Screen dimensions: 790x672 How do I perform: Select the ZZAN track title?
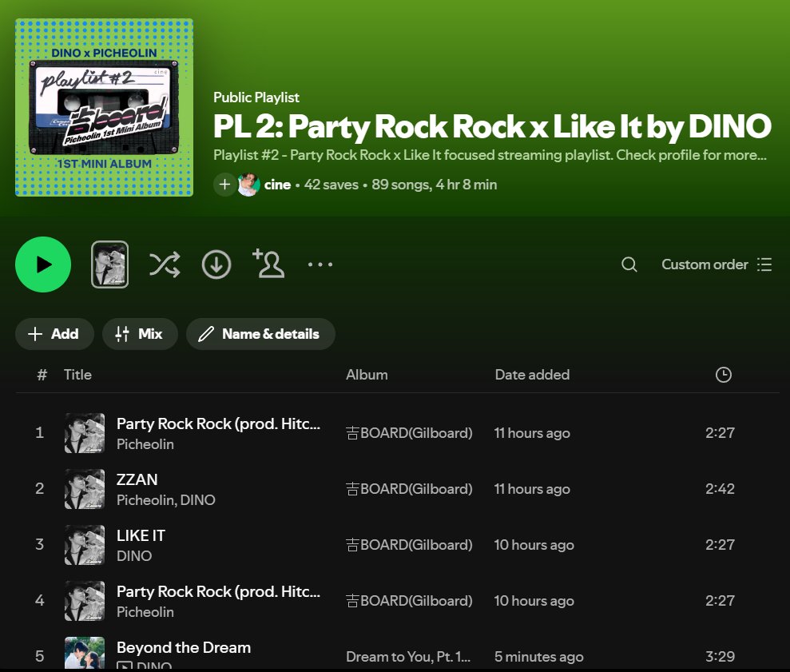137,479
